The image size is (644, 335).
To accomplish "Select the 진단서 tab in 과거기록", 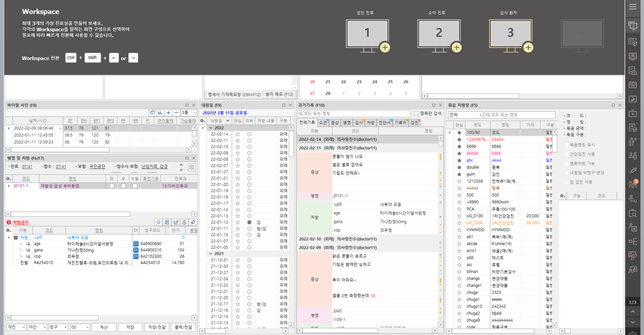I will point(384,122).
